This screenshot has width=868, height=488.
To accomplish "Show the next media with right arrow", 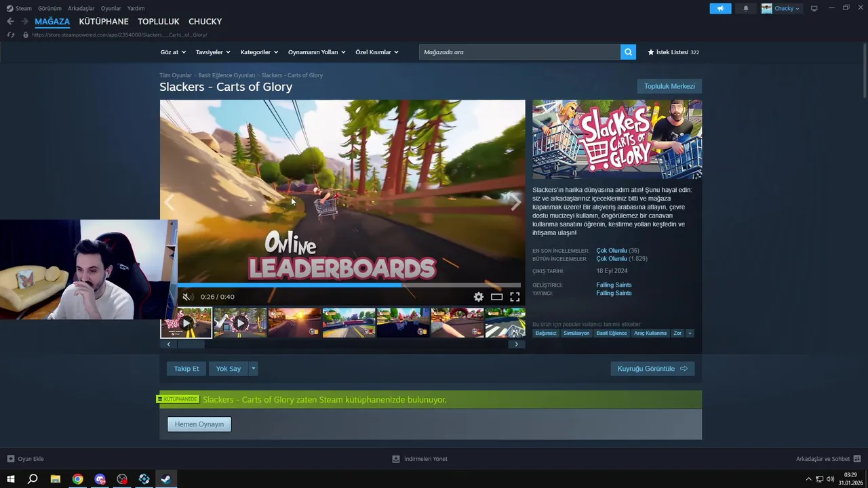I will pos(515,202).
